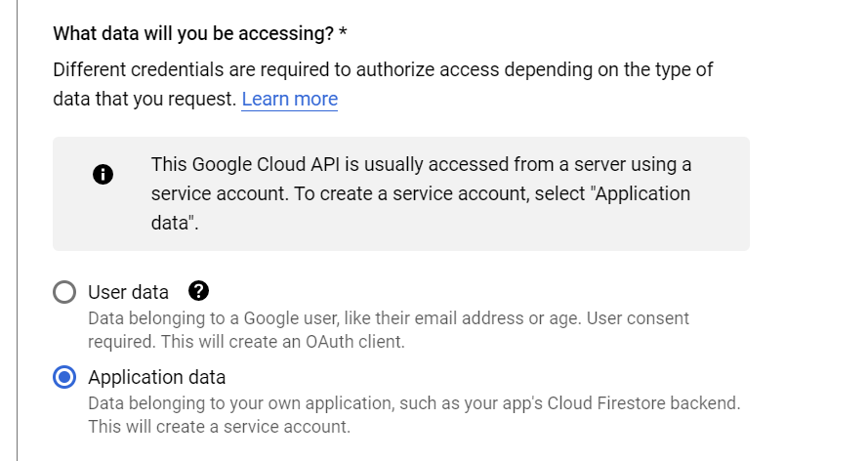
Task: Click the info icon in the gray banner
Action: [x=103, y=175]
